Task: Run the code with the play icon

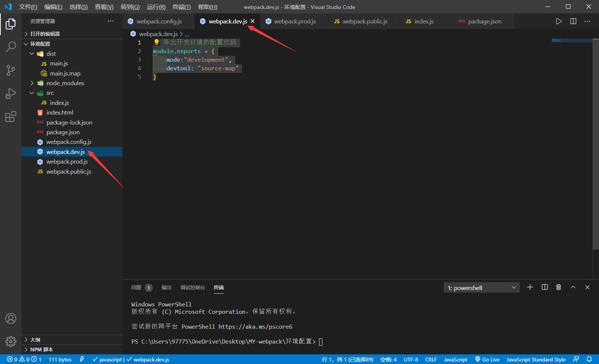Action: tap(559, 21)
